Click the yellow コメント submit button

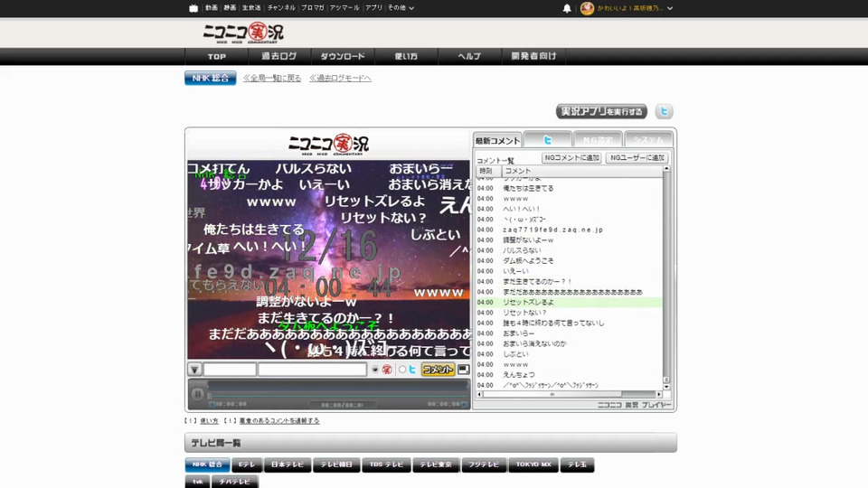pyautogui.click(x=438, y=369)
